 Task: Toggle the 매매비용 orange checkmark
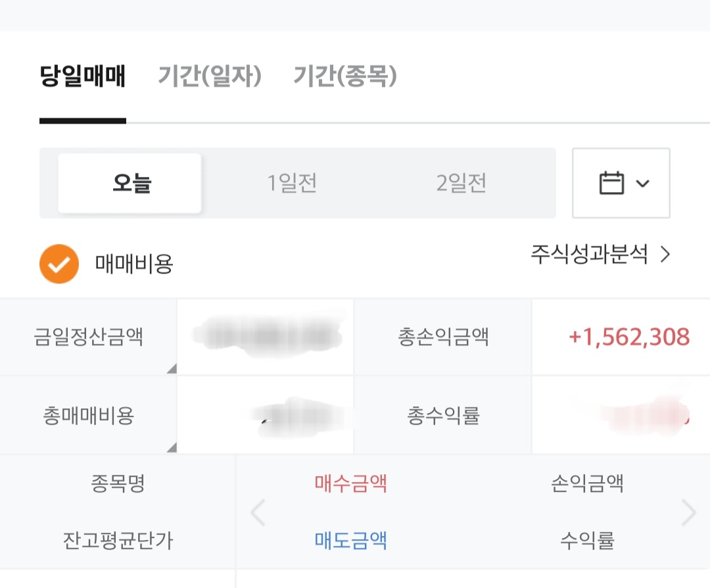click(59, 264)
